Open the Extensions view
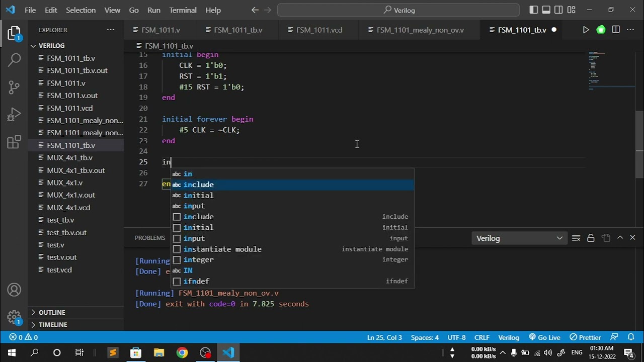644x362 pixels. (14, 142)
